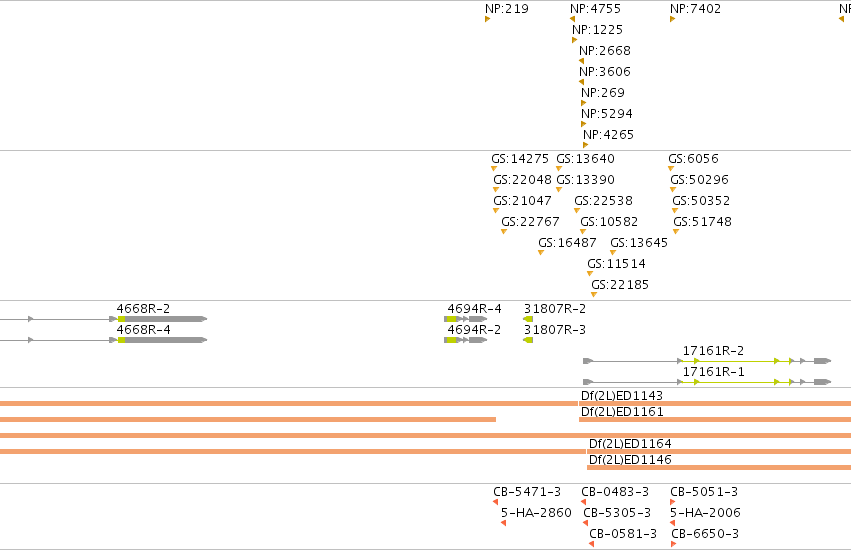Image resolution: width=851 pixels, height=550 pixels.
Task: Select the GS:11514 insertion label
Action: point(617,264)
